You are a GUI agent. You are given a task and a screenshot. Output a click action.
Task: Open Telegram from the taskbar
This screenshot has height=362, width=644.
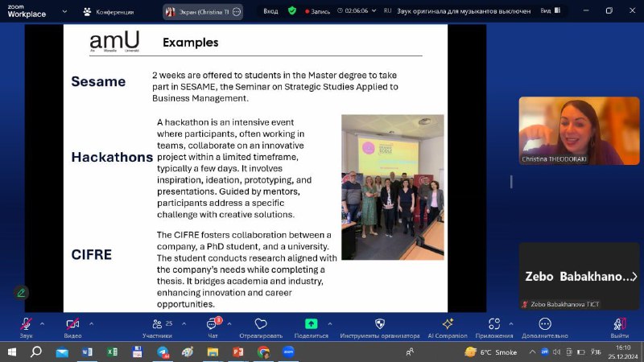point(163,352)
